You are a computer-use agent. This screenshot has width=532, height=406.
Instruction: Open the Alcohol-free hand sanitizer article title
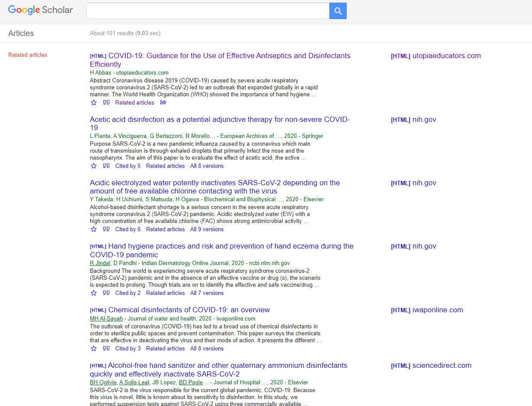(x=218, y=370)
